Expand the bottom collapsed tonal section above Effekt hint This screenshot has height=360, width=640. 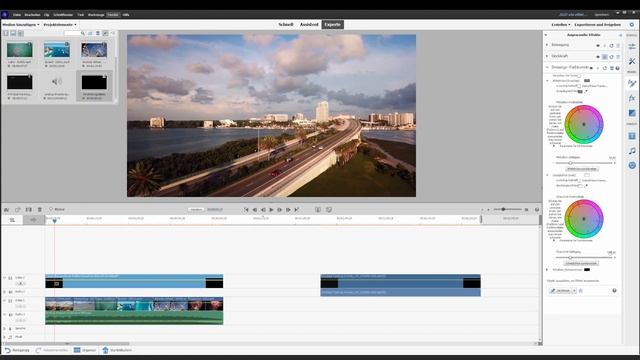[547, 269]
